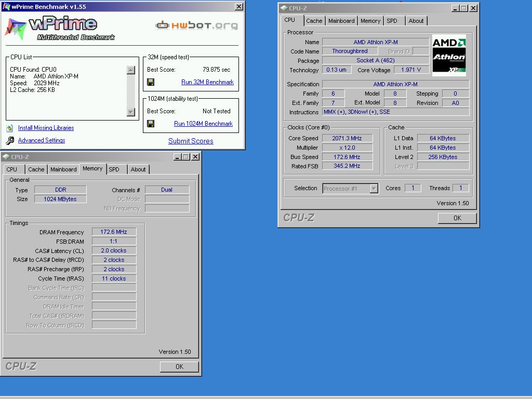Image resolution: width=532 pixels, height=399 pixels.
Task: Click Submit Scores link
Action: click(191, 141)
